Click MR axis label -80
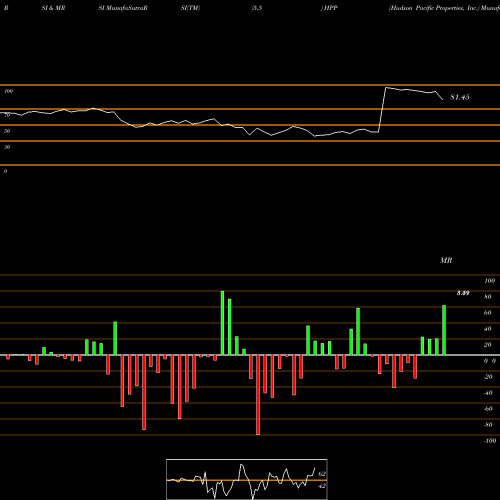 click(488, 425)
